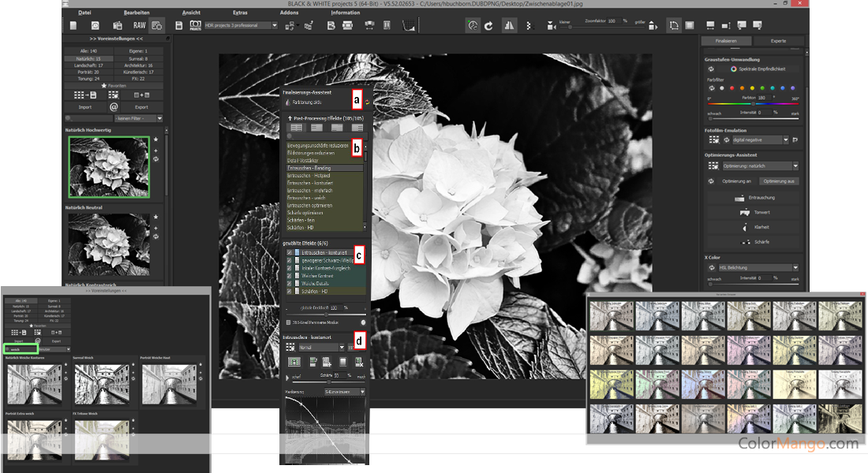
Task: Adjust the Farbton hue spectrum slider
Action: tap(753, 103)
